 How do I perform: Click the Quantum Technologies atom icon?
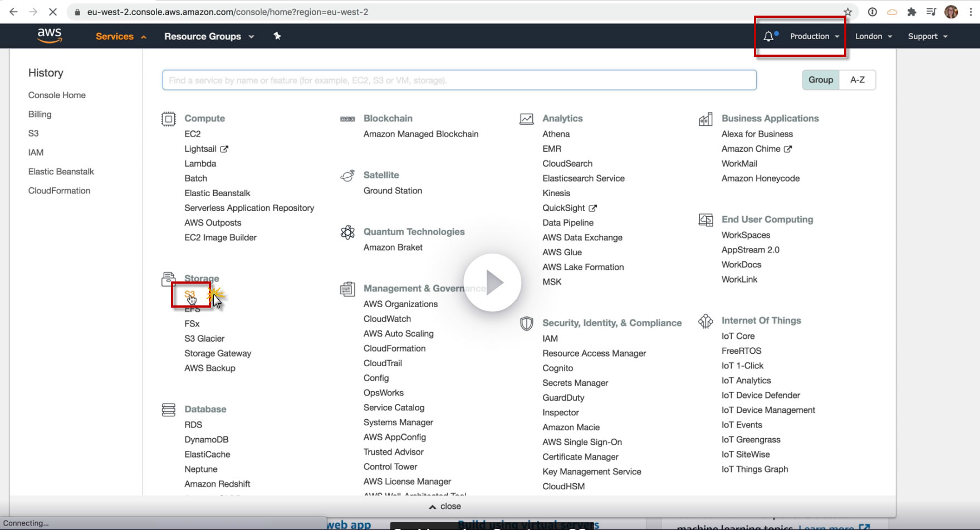tap(347, 232)
